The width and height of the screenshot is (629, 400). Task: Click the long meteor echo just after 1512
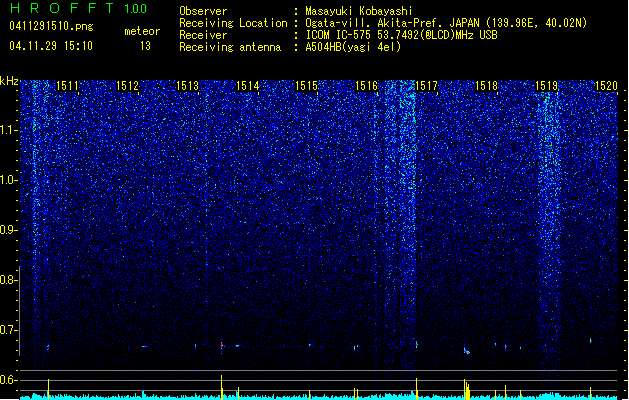pyautogui.click(x=145, y=347)
